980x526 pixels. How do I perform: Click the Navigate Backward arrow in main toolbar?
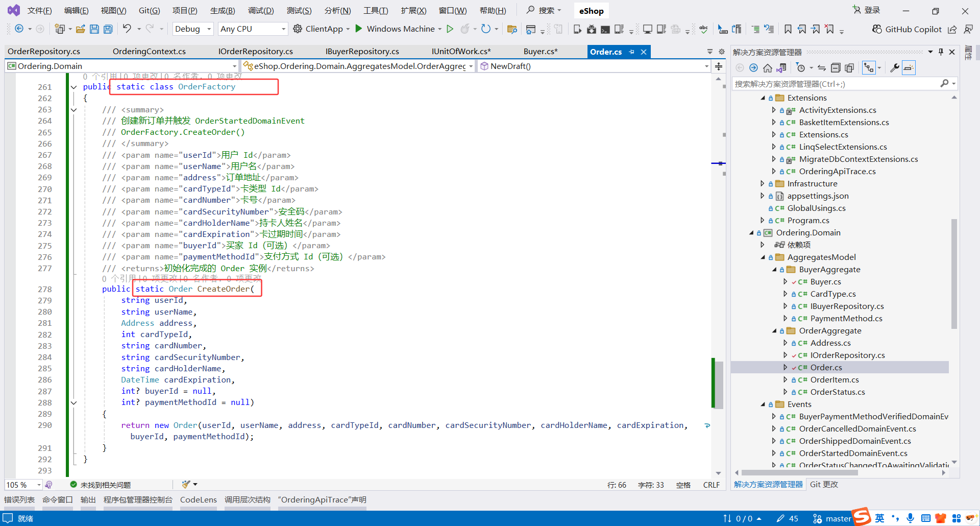pyautogui.click(x=19, y=29)
